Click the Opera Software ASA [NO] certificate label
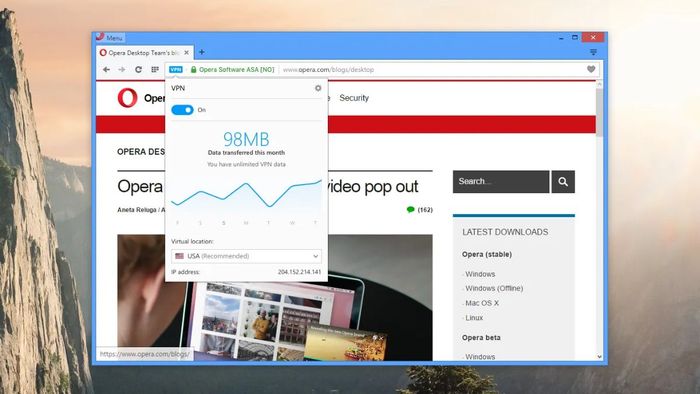 (237, 70)
